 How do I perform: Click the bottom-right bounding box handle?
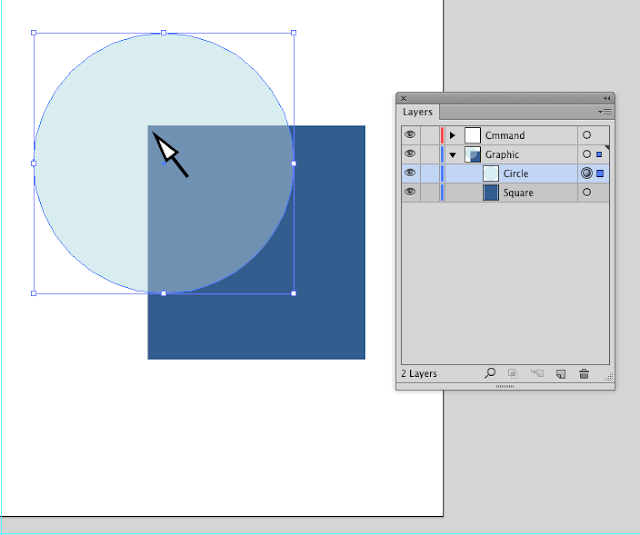(x=293, y=293)
